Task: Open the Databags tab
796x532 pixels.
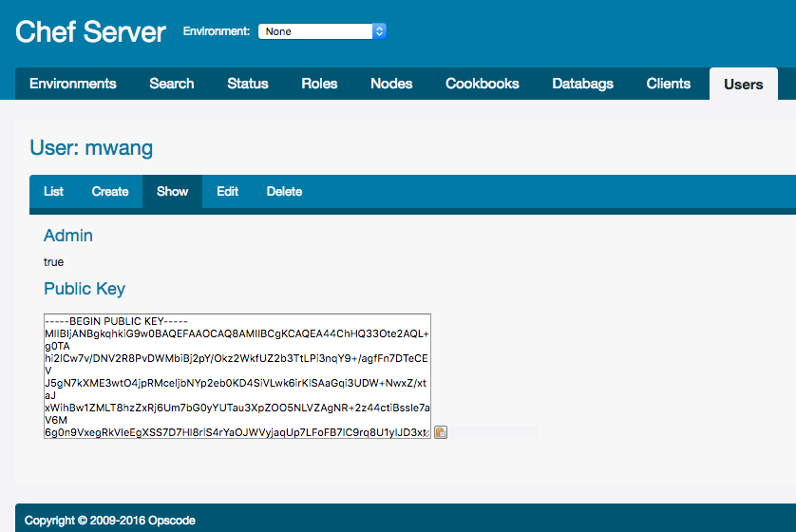Action: pyautogui.click(x=583, y=84)
